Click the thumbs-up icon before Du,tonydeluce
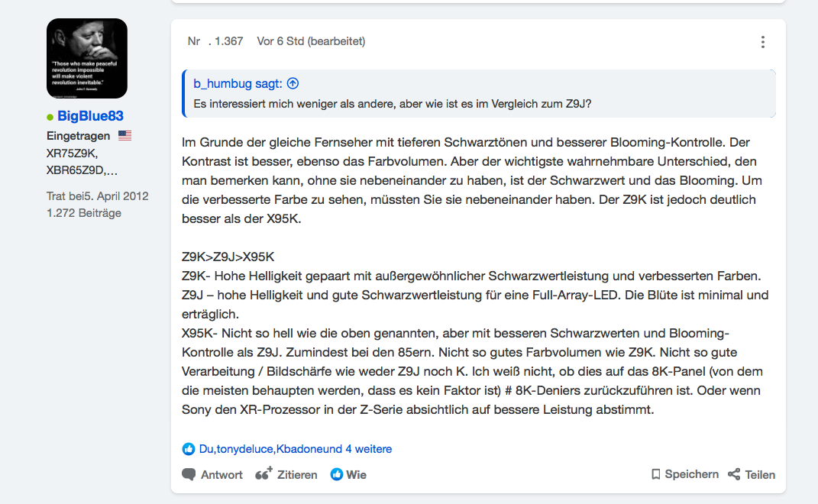The height and width of the screenshot is (504, 818). tap(189, 449)
